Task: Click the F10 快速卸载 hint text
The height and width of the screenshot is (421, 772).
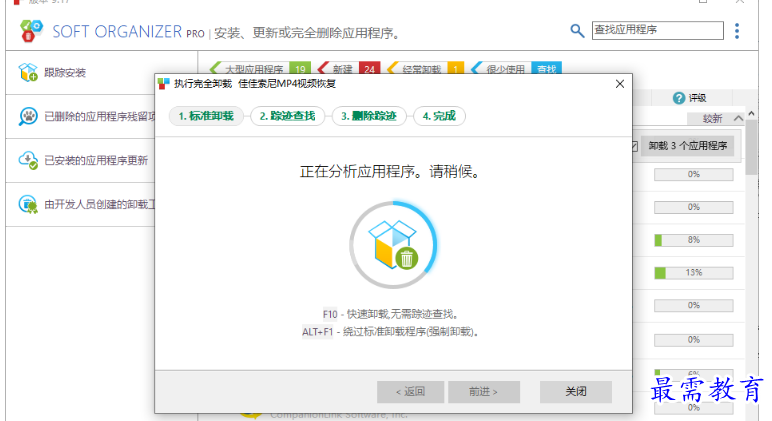Action: click(391, 314)
